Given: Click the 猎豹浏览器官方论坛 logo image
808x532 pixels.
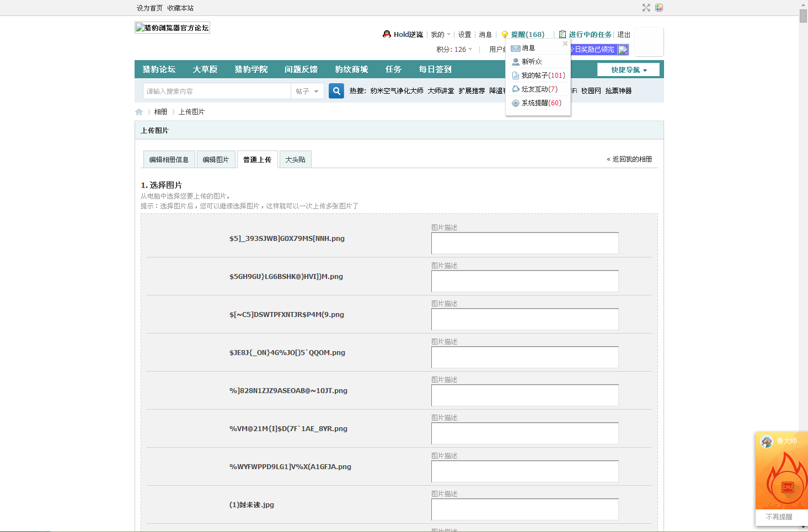Looking at the screenshot, I should 172,28.
